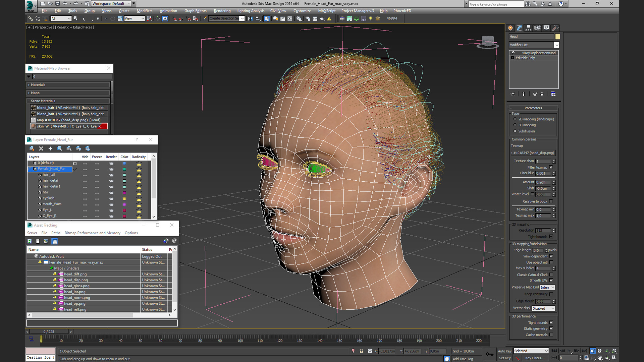Open the Selected key filter dropdown
Image resolution: width=644 pixels, height=362 pixels.
tap(531, 351)
